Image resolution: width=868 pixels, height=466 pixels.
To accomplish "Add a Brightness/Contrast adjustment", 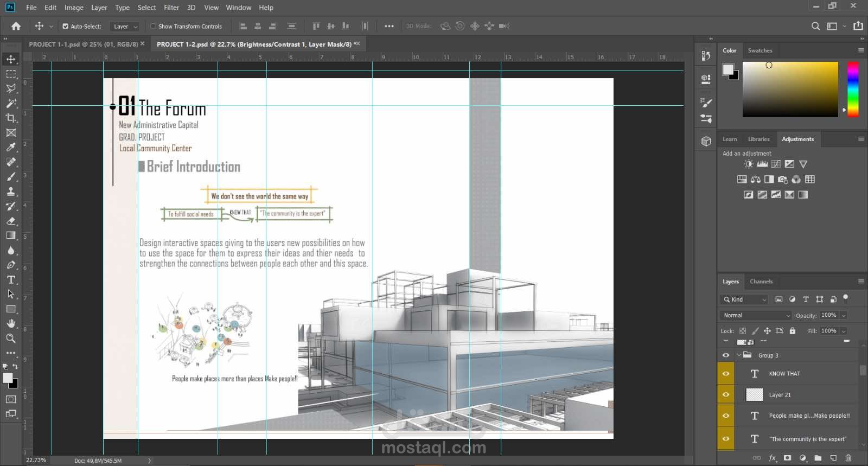I will click(749, 164).
